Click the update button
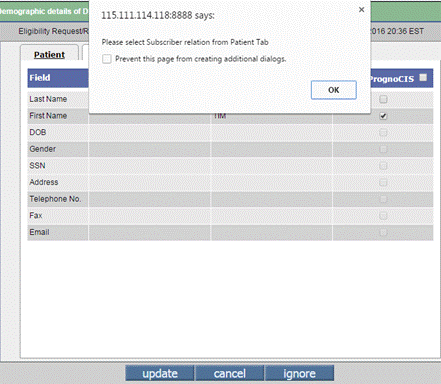This screenshot has height=384, width=441. (x=160, y=373)
